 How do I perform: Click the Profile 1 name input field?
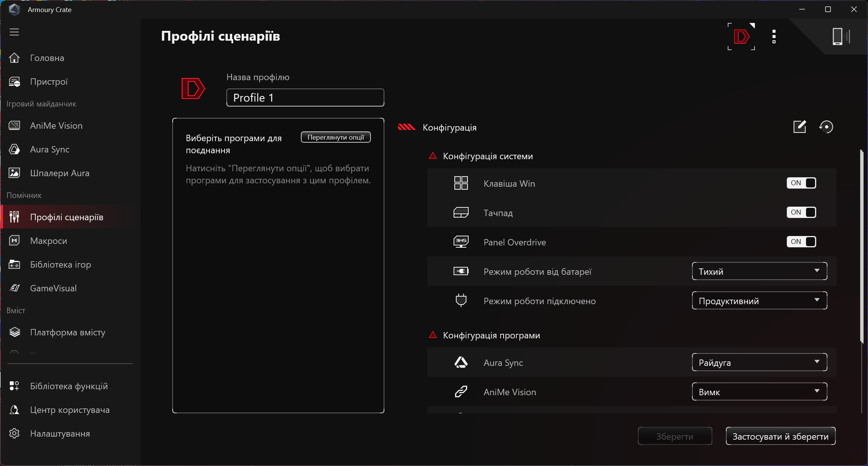pyautogui.click(x=305, y=98)
